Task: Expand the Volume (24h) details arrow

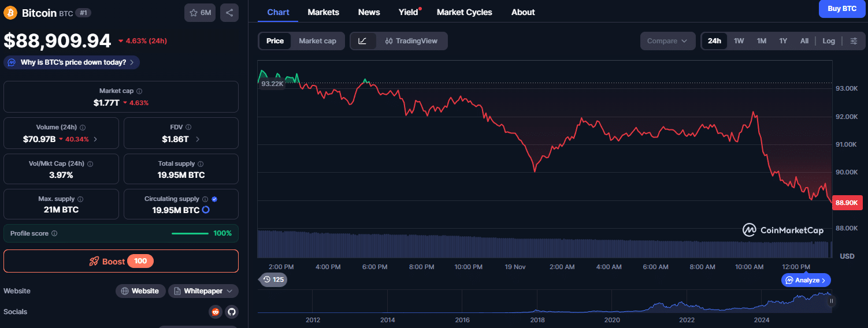Action: pyautogui.click(x=95, y=139)
